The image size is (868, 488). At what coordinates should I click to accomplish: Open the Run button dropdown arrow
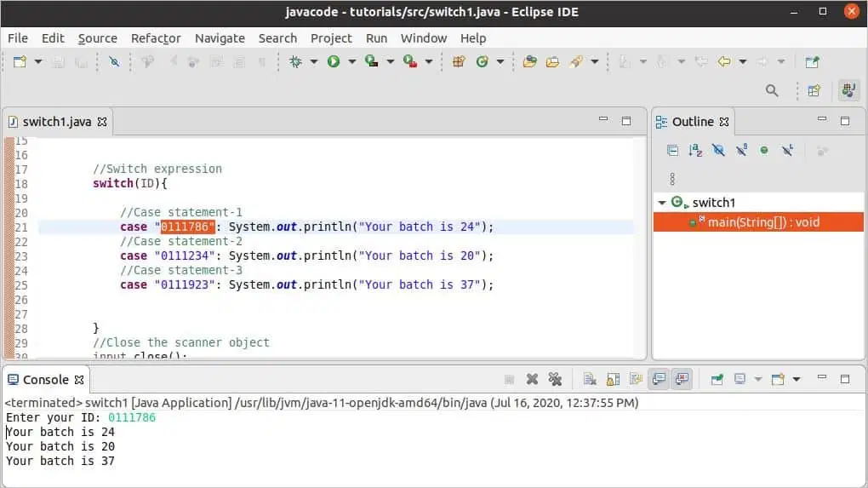(x=351, y=61)
